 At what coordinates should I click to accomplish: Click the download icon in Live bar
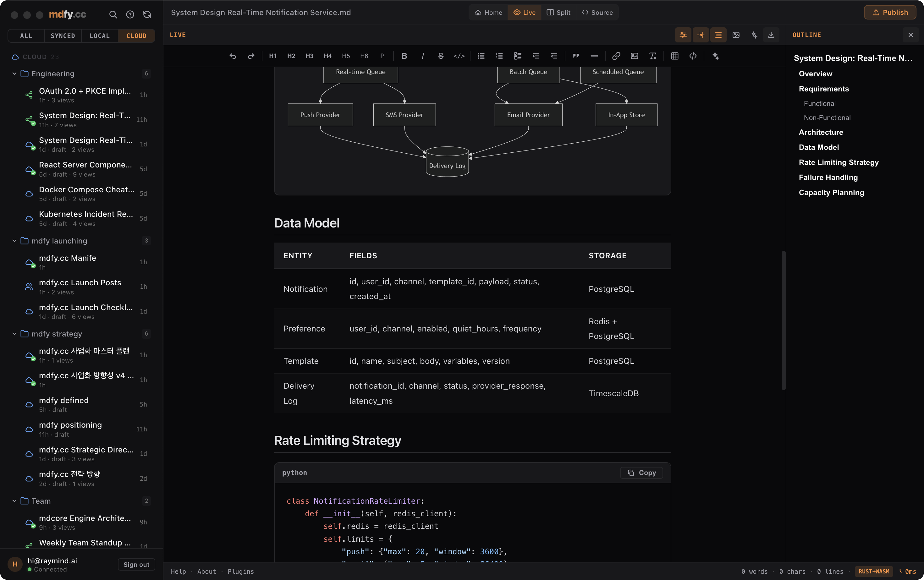pos(771,35)
